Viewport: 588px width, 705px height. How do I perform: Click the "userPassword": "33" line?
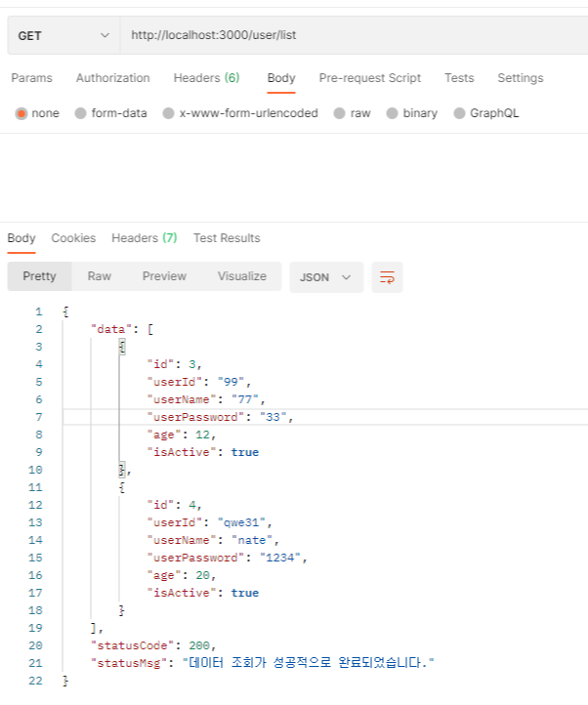[x=220, y=417]
